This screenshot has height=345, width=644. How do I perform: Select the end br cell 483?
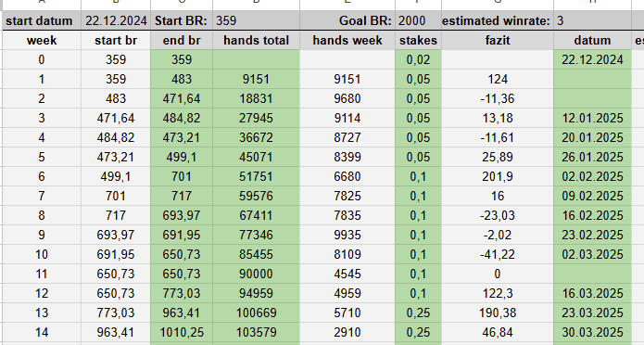pyautogui.click(x=182, y=79)
